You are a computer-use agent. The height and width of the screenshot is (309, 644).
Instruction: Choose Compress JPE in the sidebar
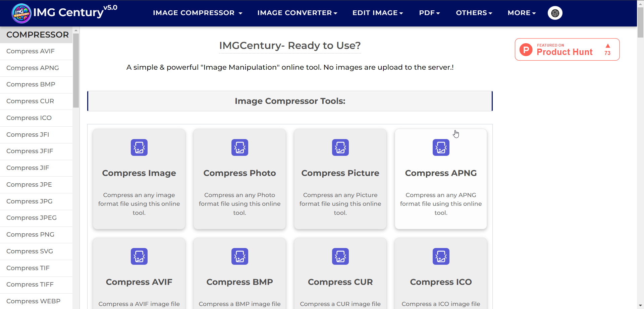pos(36,185)
